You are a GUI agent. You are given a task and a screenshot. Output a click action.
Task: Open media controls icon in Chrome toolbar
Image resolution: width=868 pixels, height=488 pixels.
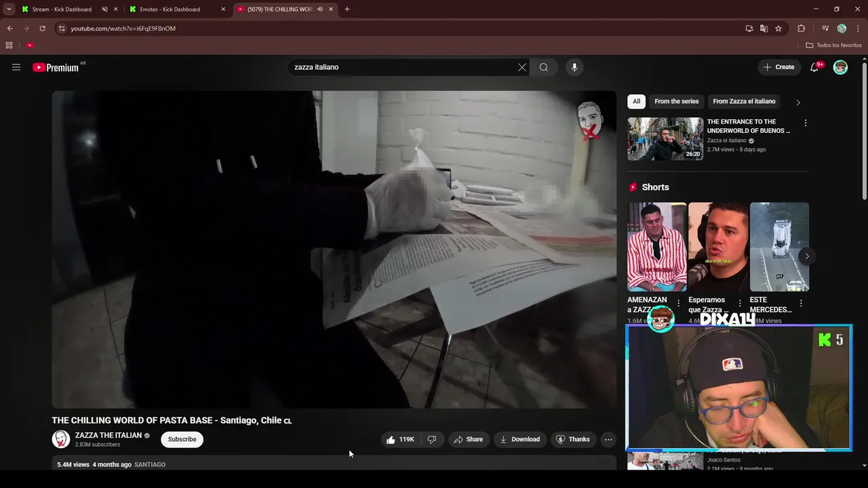(x=825, y=28)
